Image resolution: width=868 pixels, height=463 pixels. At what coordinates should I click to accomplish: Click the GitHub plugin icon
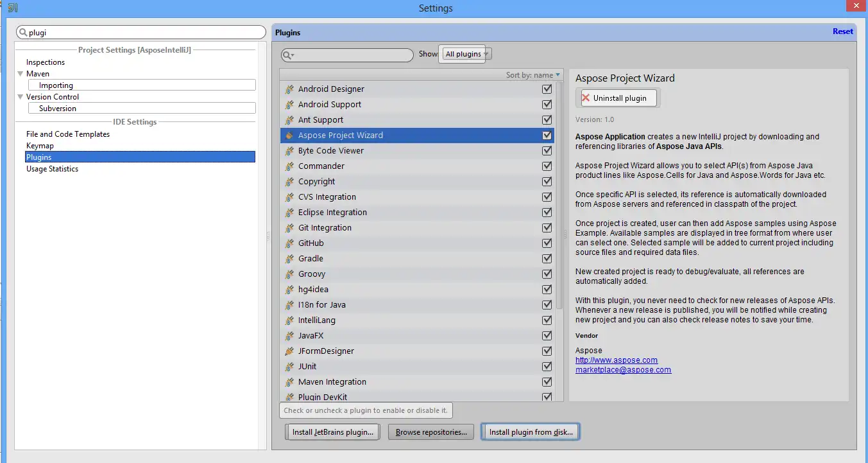(x=289, y=243)
